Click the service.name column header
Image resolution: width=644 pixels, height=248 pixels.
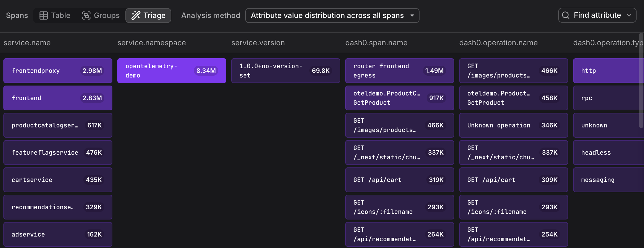tap(27, 43)
